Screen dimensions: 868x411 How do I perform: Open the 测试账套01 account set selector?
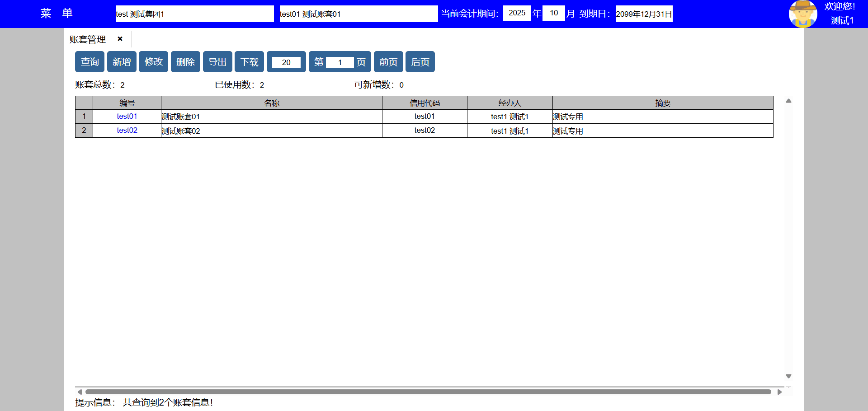358,14
